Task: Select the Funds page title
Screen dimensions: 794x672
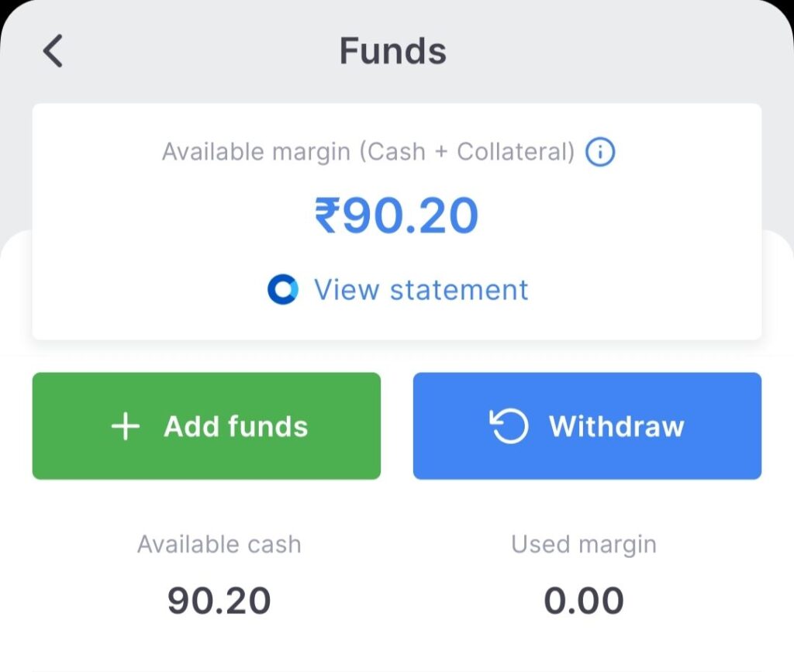Action: click(x=393, y=51)
